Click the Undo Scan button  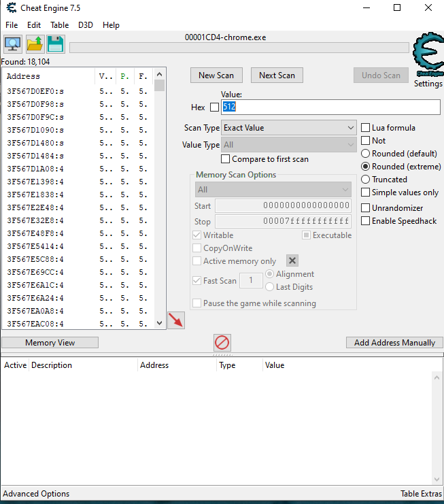tap(381, 75)
